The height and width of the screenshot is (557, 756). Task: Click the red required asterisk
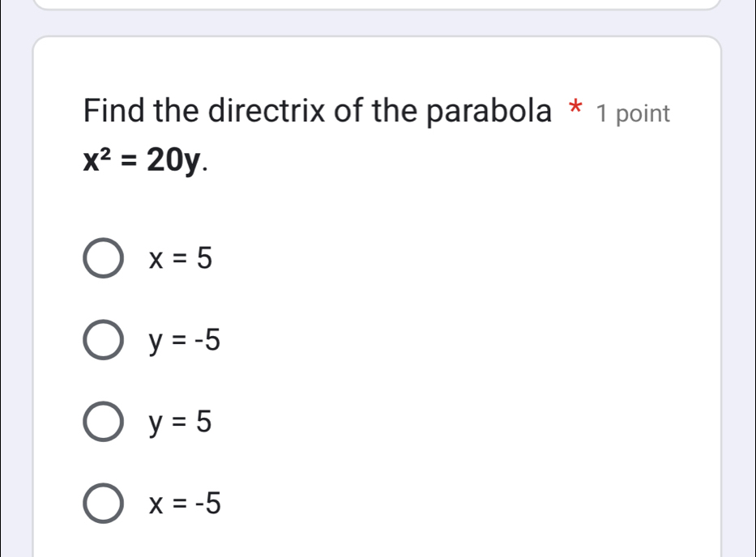tap(574, 110)
